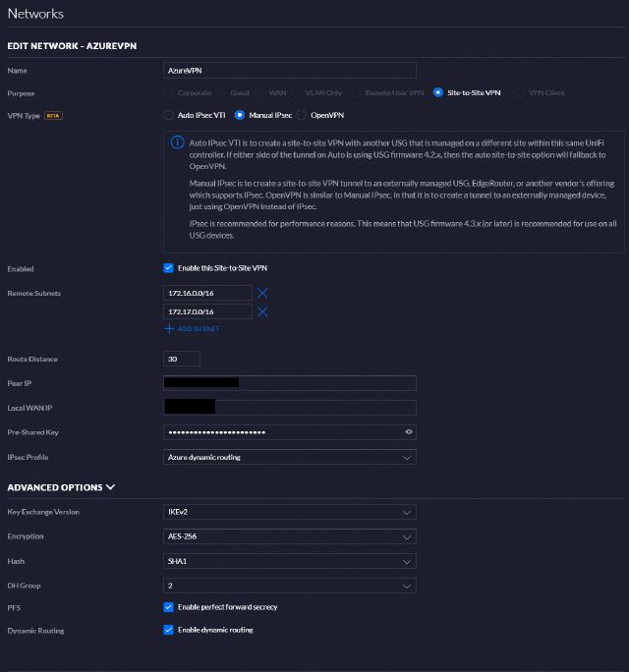Toggle Enable dynamic routing checkbox

169,630
